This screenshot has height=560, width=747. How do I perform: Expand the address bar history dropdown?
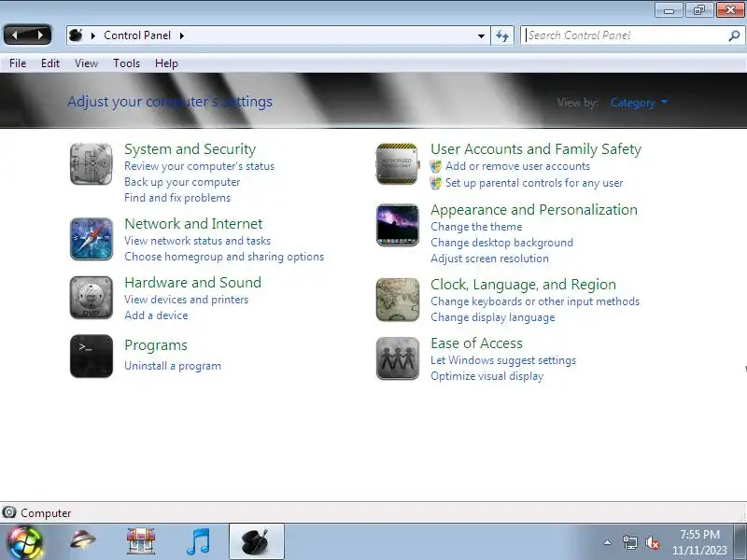(x=481, y=35)
